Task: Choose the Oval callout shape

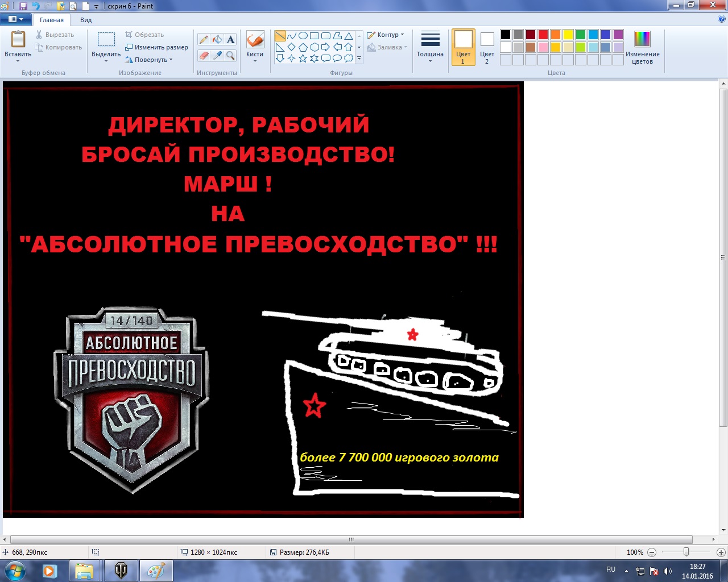Action: coord(337,58)
